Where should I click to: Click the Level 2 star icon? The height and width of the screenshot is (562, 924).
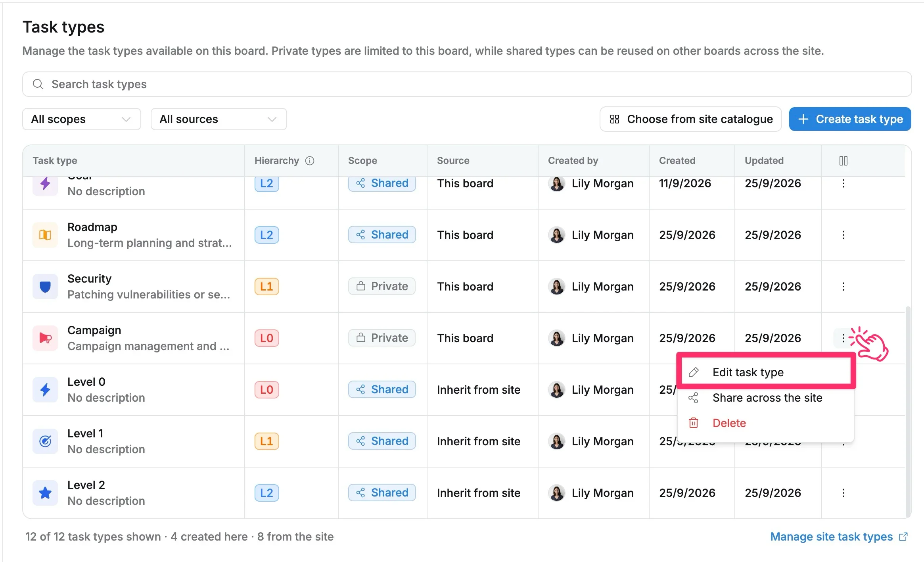coord(45,493)
